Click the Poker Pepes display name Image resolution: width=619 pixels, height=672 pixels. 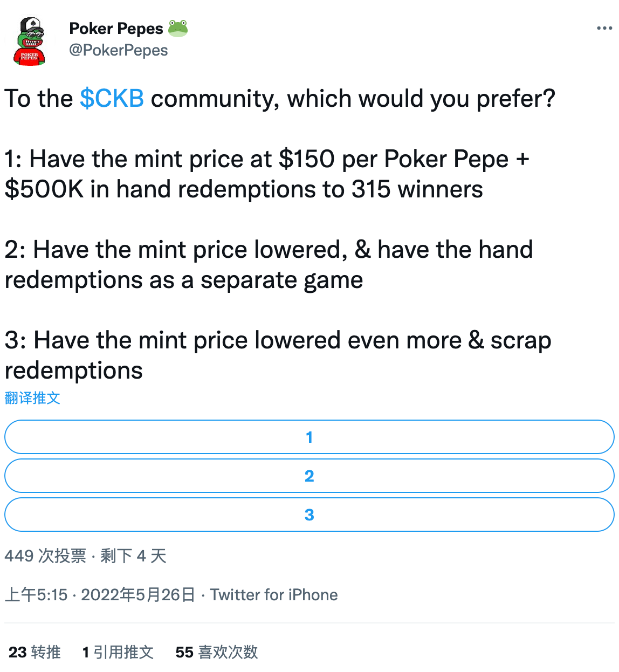[116, 28]
